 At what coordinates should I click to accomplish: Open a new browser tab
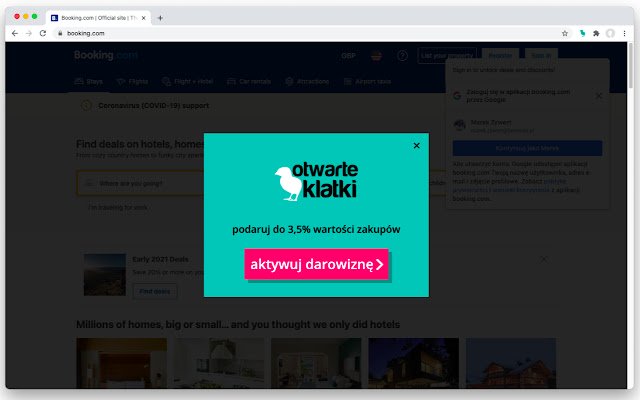[160, 18]
